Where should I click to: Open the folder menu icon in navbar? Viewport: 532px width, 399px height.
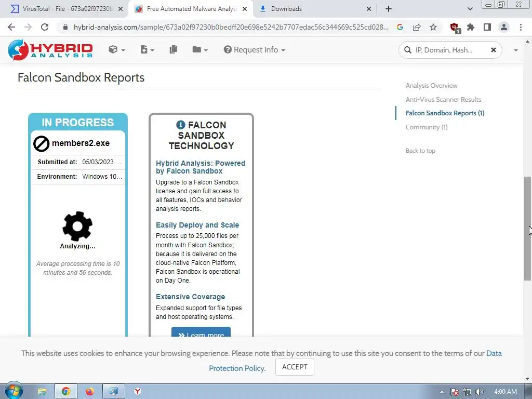(x=200, y=50)
